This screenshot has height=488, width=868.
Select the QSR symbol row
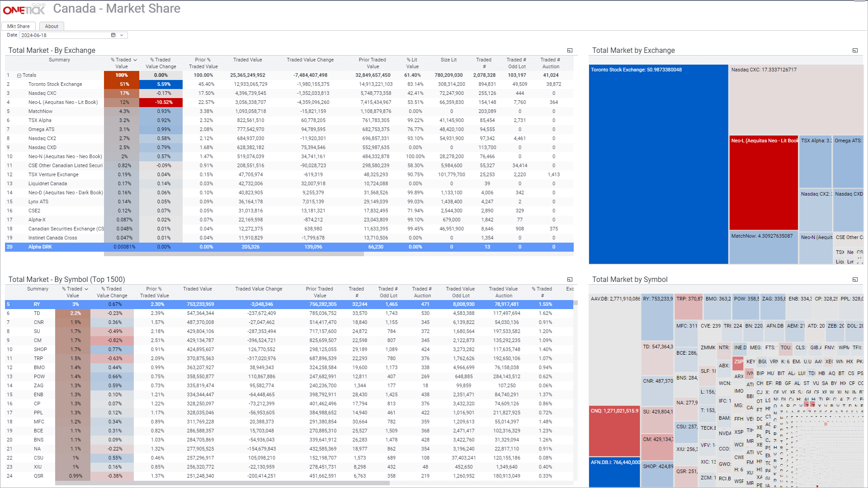pos(289,476)
